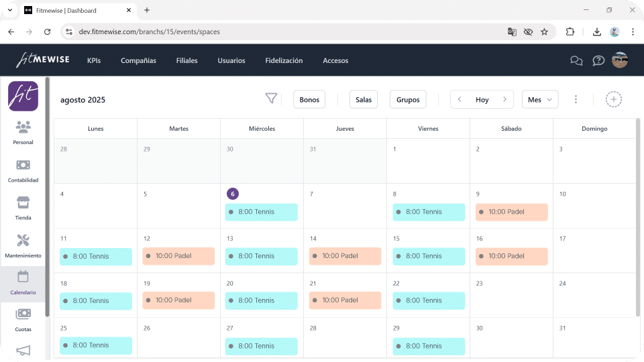Open the 8:00 Tennis event on day 8
The height and width of the screenshot is (362, 644).
429,212
